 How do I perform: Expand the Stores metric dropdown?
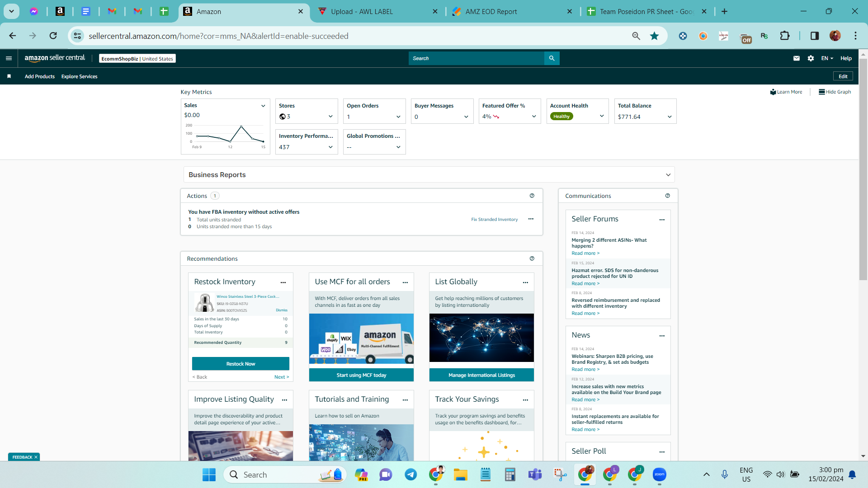click(330, 117)
